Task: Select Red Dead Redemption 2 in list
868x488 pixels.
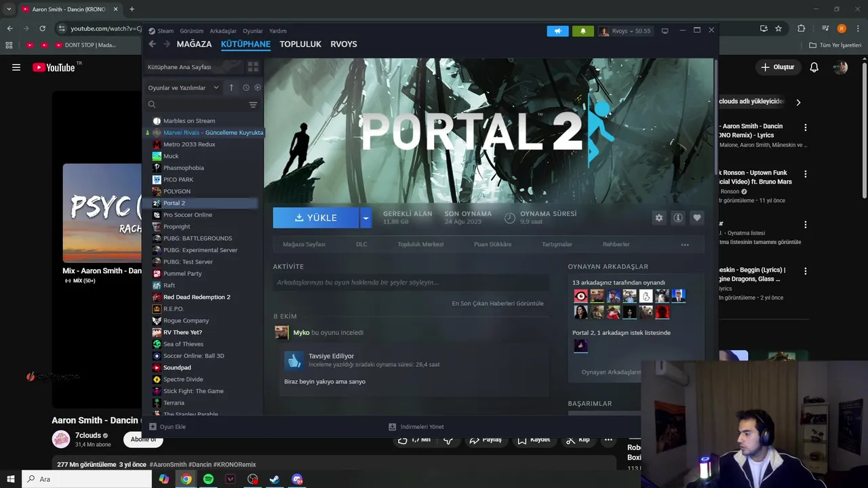Action: point(197,297)
